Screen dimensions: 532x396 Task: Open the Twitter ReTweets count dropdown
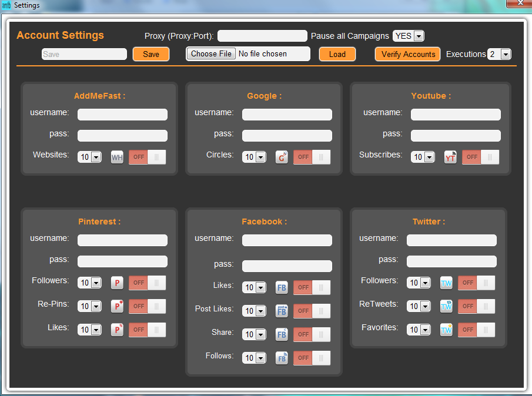tap(419, 306)
